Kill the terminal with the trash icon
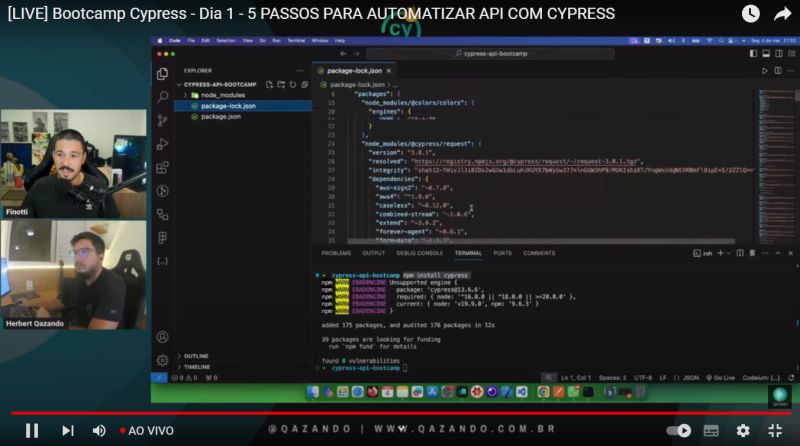 point(752,253)
